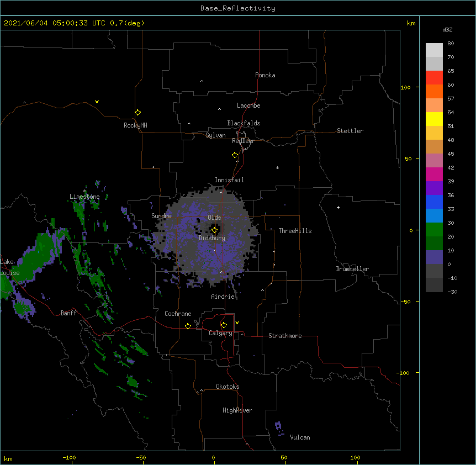Screen dimensions: 476x465
Task: Click the Sundre town label
Action: pos(161,216)
